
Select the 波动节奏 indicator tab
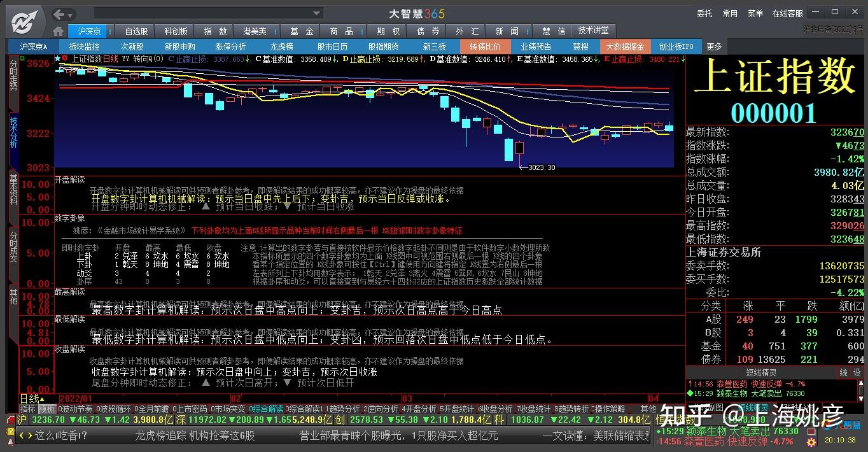tap(75, 409)
